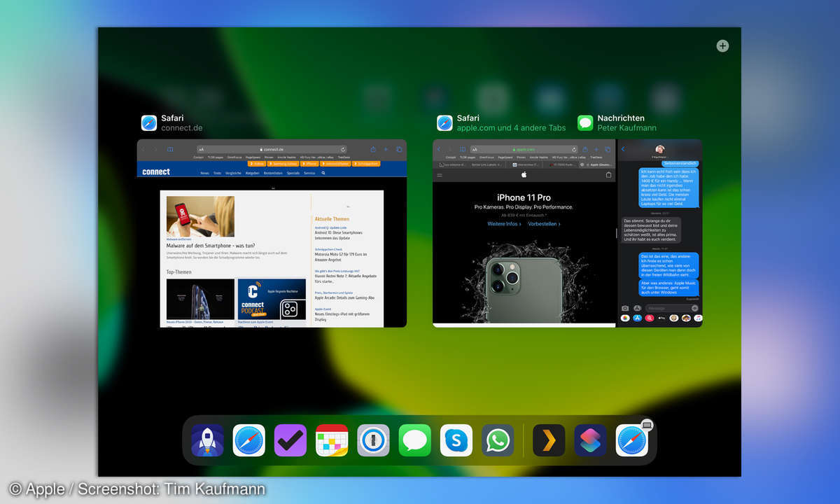Click connect.de address bar

coord(272,149)
